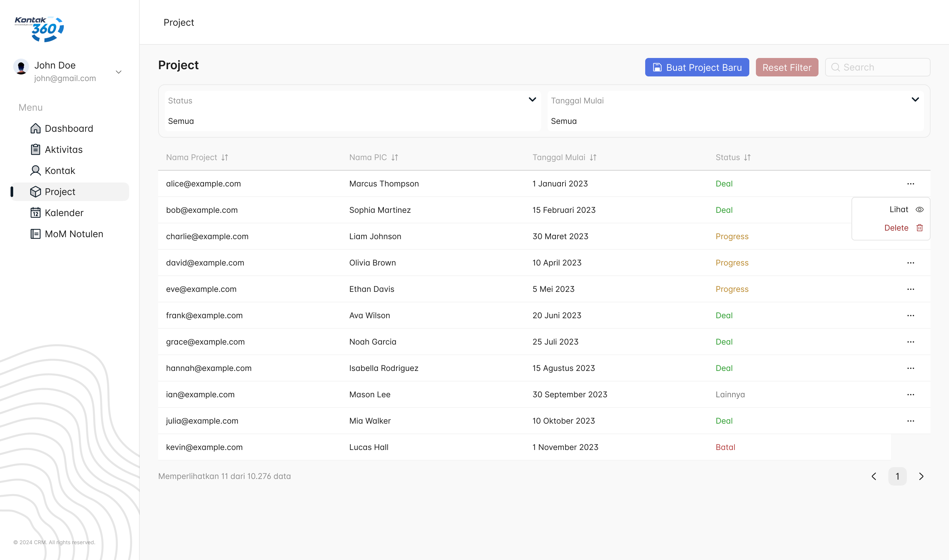Focus the Search input field
Viewport: 949px width, 560px height.
point(883,67)
